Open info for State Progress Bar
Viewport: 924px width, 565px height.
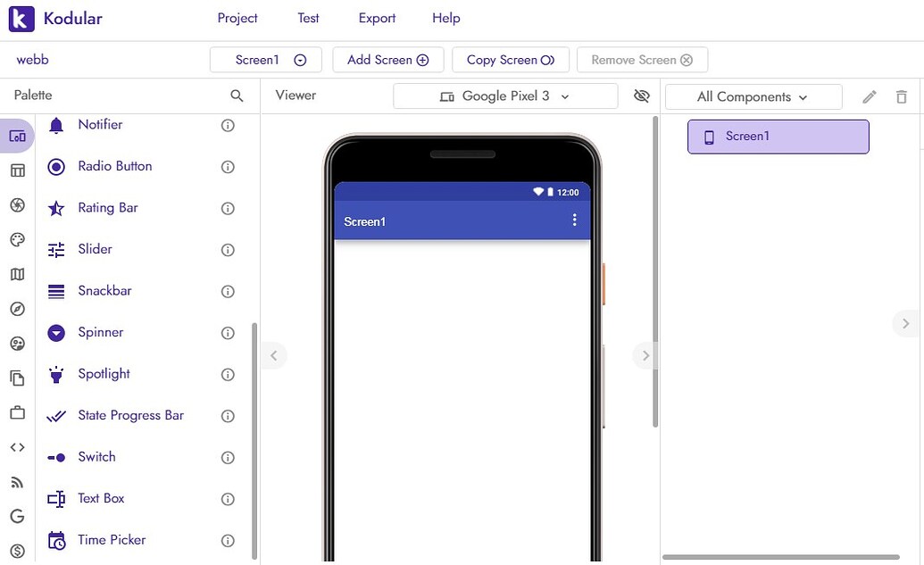(x=228, y=416)
